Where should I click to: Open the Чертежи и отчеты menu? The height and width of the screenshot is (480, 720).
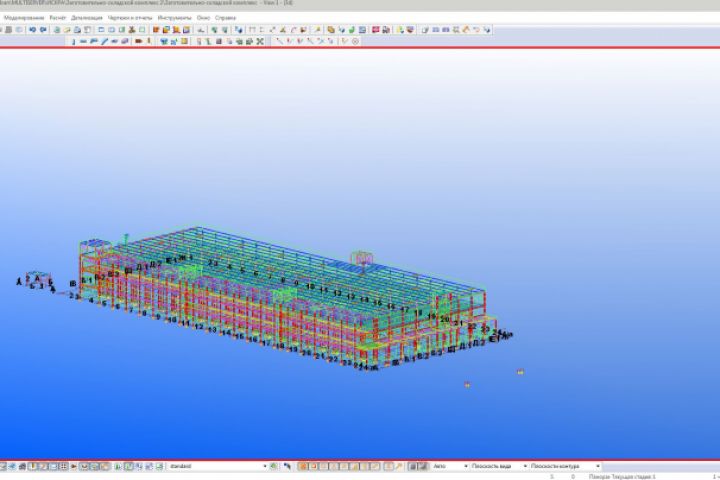click(130, 18)
